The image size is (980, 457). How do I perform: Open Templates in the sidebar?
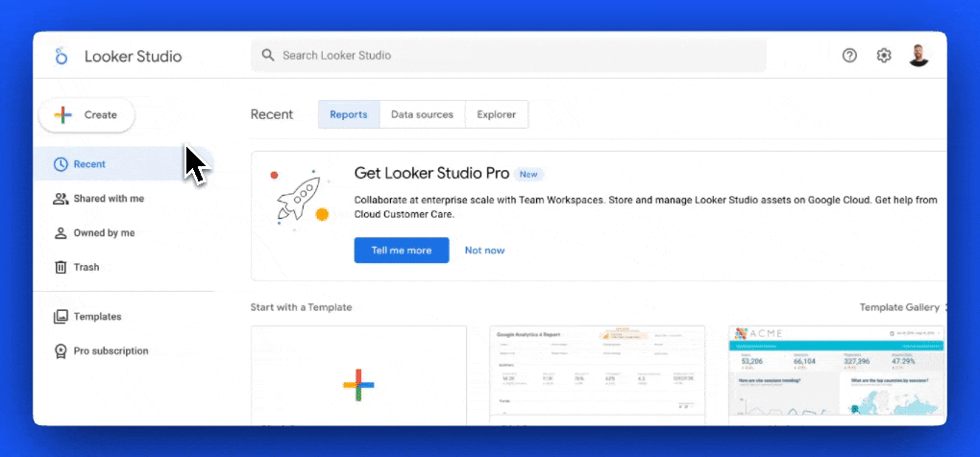[123, 317]
